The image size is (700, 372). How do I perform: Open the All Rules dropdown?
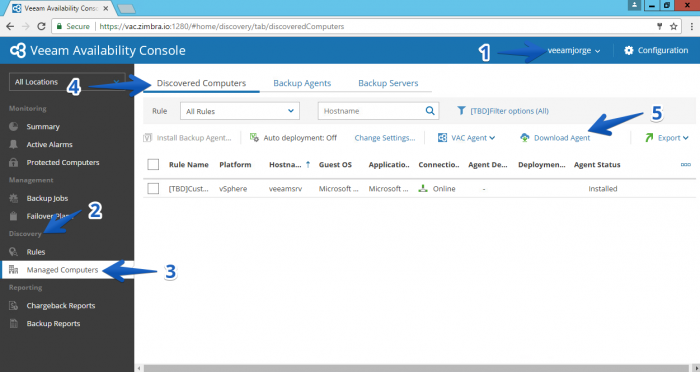[x=240, y=111]
